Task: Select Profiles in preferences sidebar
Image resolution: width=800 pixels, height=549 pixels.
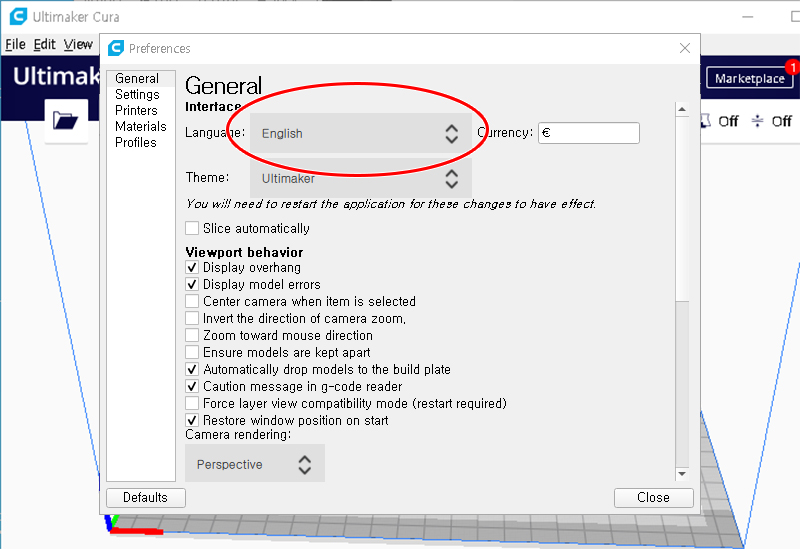Action: [140, 142]
